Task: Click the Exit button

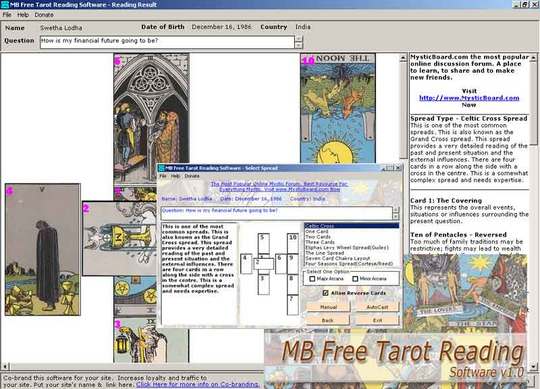Action: coord(377,320)
